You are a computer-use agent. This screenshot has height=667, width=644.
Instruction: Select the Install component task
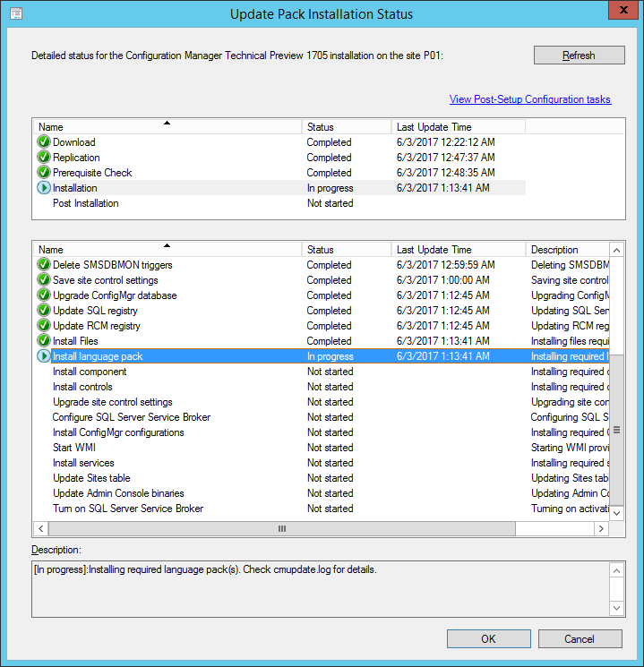click(x=322, y=372)
